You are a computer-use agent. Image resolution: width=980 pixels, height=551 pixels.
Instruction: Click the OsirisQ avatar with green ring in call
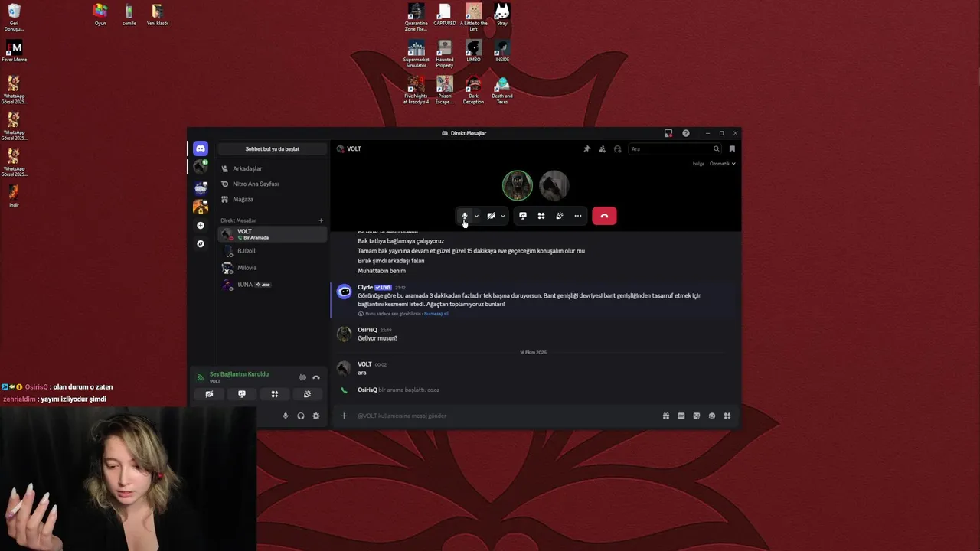[x=518, y=185]
